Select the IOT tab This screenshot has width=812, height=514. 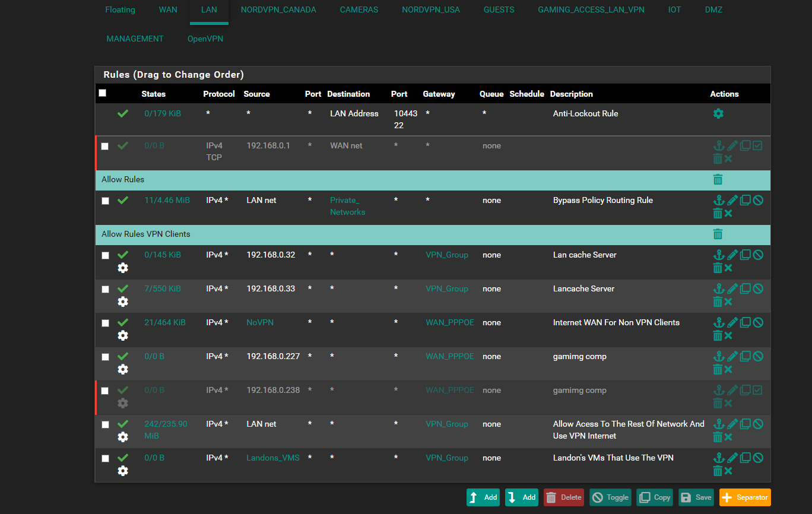674,10
